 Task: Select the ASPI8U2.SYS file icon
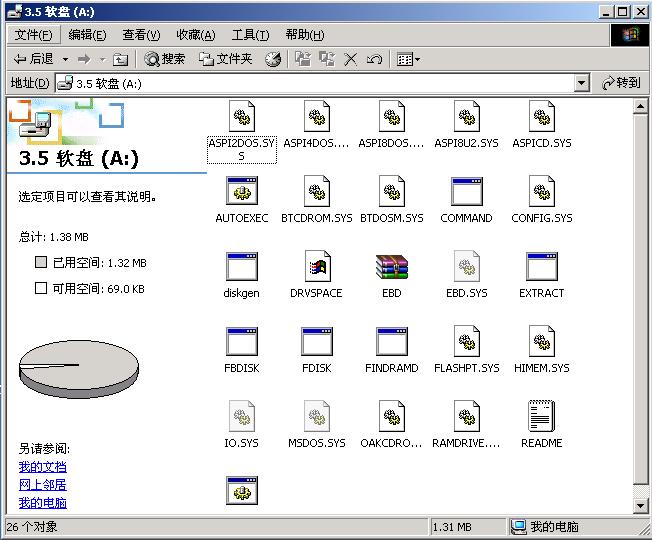(467, 116)
